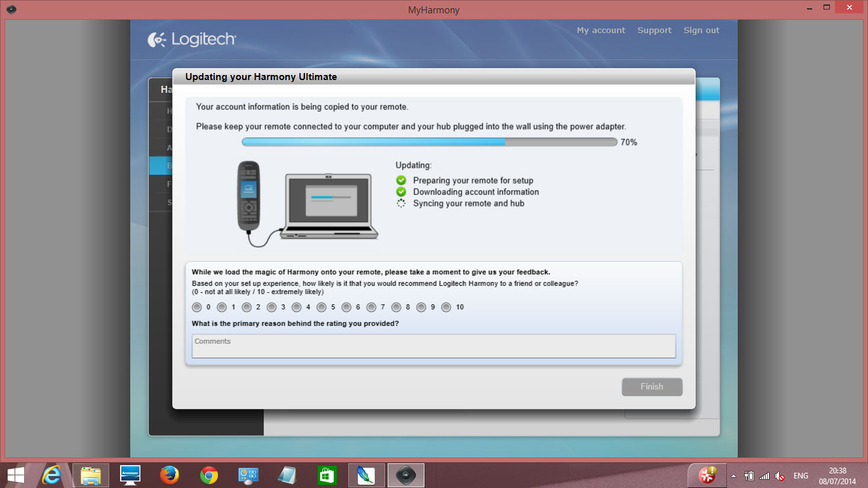The image size is (868, 488).
Task: Open the My account link
Action: [x=600, y=30]
